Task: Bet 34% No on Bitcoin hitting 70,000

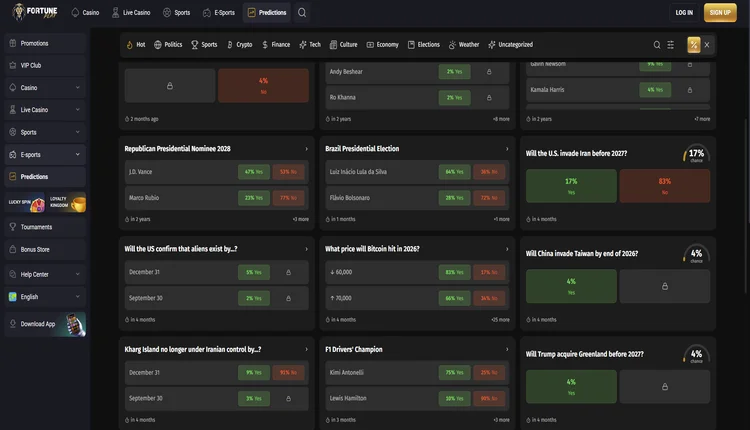Action: pos(489,298)
